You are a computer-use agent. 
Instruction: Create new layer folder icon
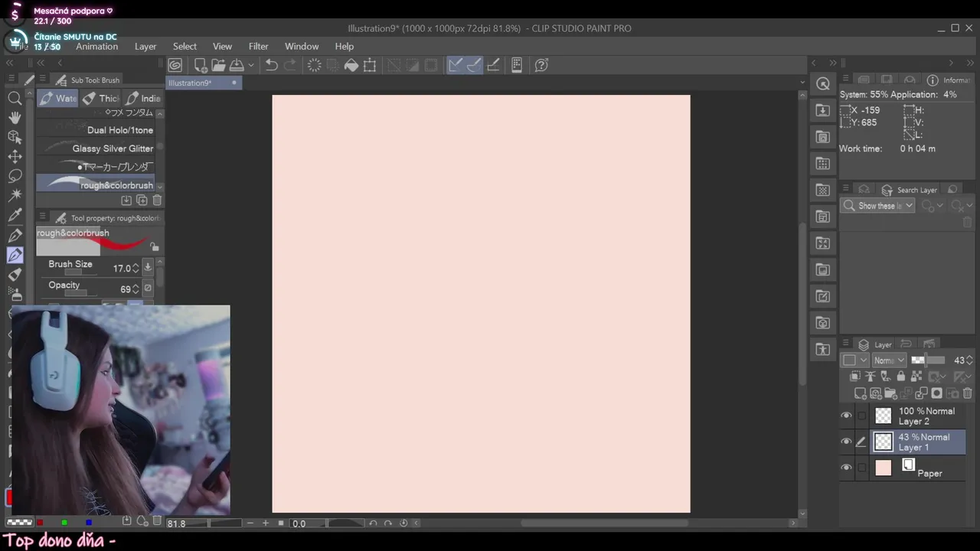(890, 393)
